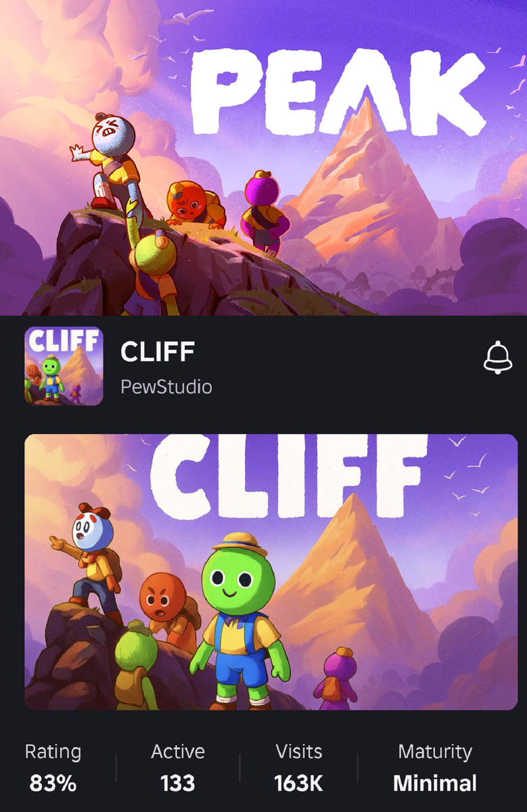Tap the notification bell icon
This screenshot has height=812, width=527.
click(x=497, y=357)
